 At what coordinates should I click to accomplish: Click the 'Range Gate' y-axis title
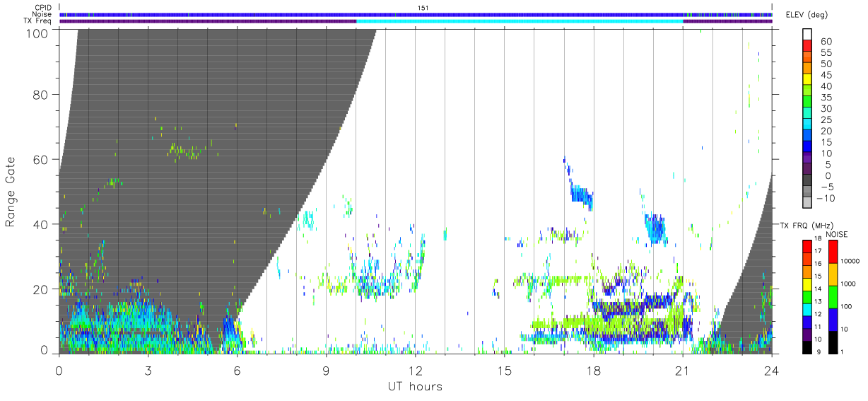coord(11,191)
